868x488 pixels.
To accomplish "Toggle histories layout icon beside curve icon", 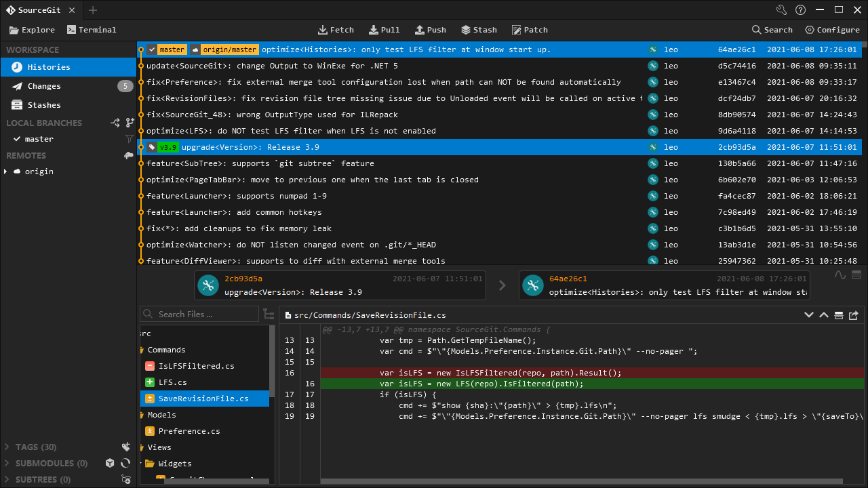I will click(x=856, y=274).
